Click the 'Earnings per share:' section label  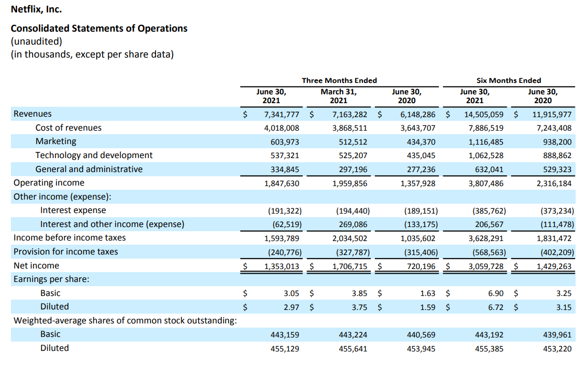point(51,279)
